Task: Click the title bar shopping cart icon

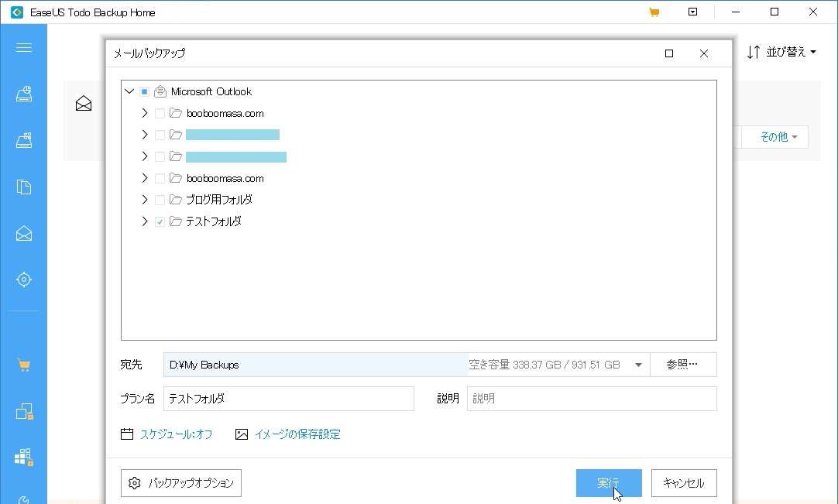Action: pos(654,12)
